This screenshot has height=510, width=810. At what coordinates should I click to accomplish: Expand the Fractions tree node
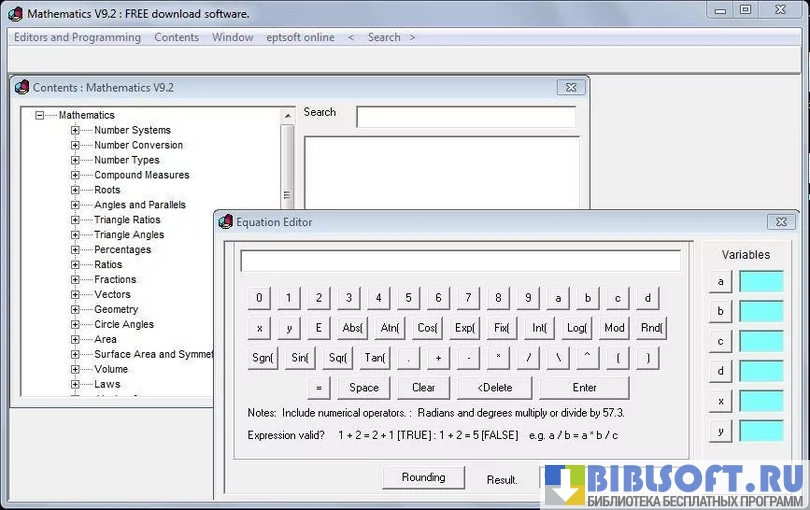75,280
